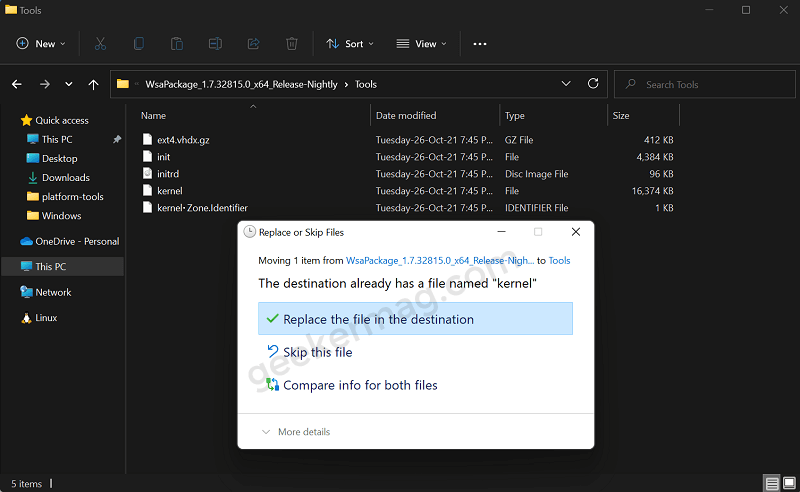Open recent locations chevron
The image size is (800, 492).
pyautogui.click(x=69, y=84)
